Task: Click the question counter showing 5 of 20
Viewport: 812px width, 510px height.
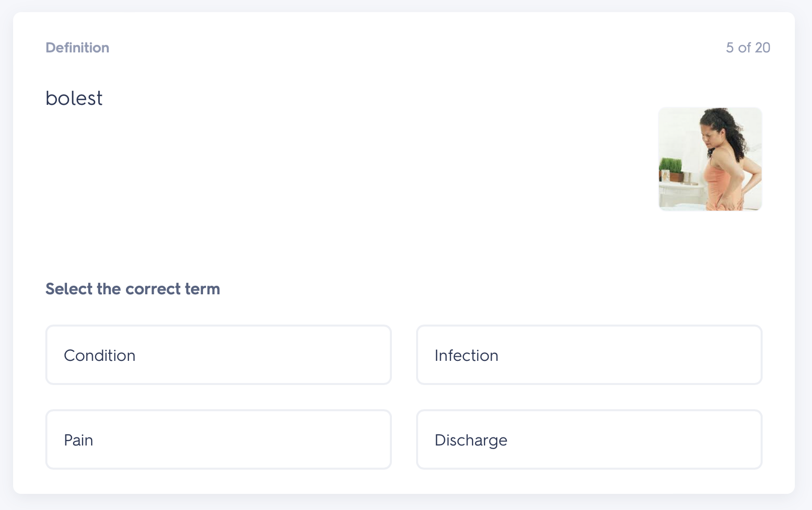Action: [748, 47]
